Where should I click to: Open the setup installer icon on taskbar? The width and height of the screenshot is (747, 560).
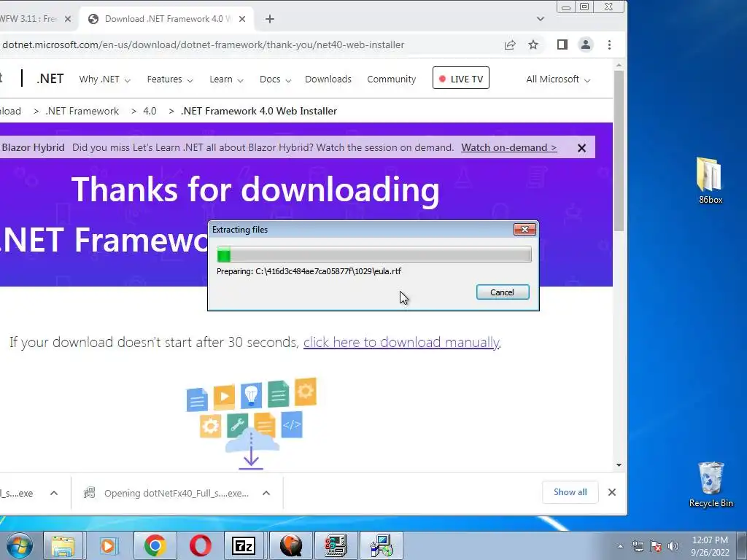(381, 545)
